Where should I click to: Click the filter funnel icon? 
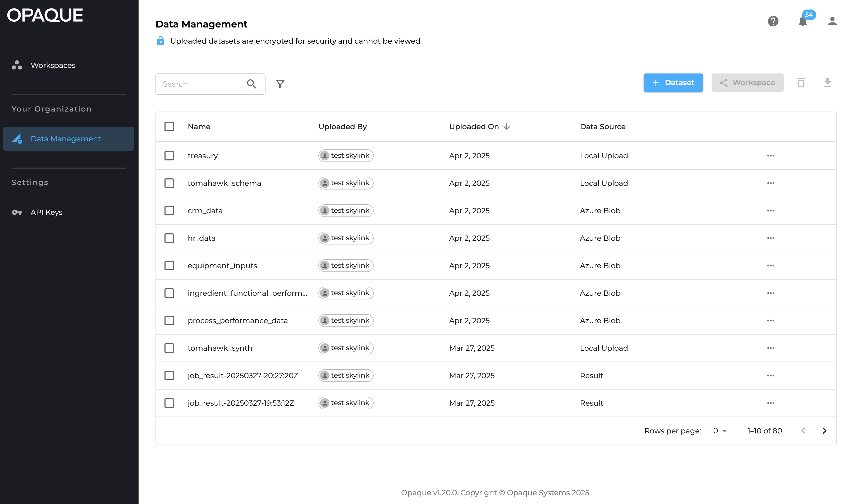point(280,84)
